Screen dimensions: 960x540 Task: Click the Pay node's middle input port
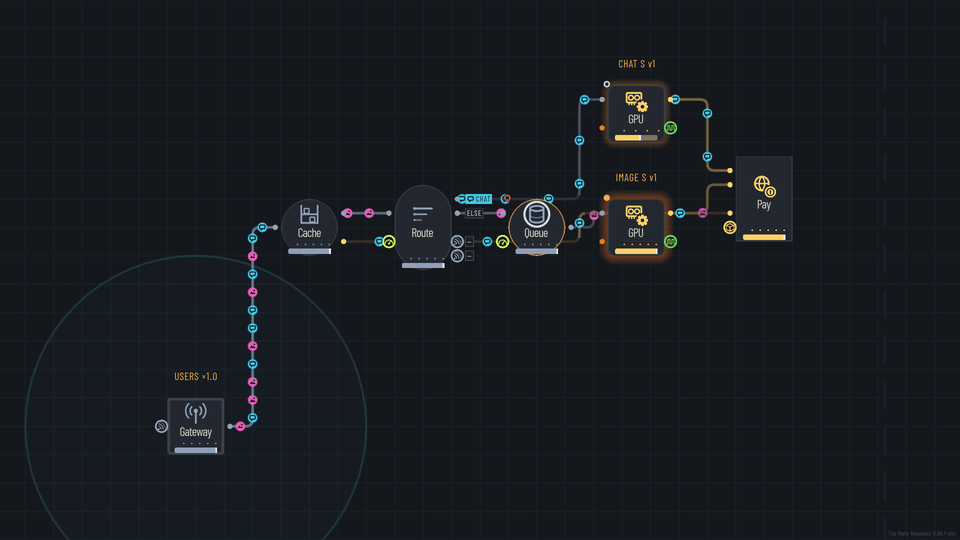tap(730, 184)
